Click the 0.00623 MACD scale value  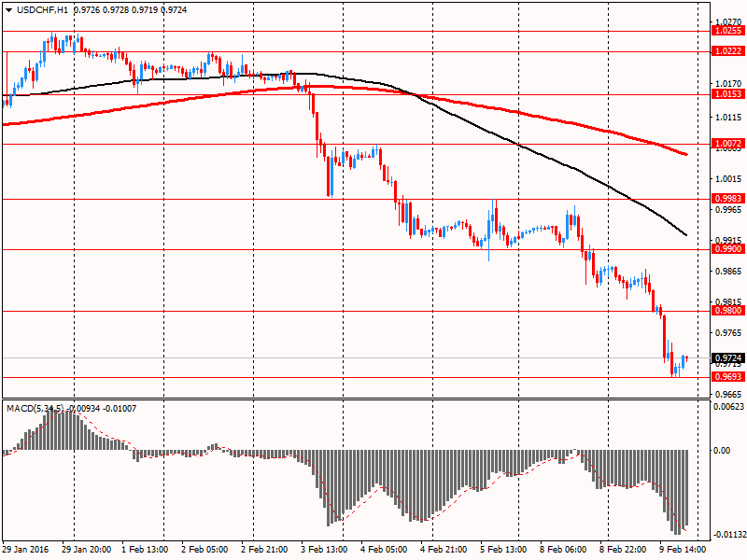(728, 406)
